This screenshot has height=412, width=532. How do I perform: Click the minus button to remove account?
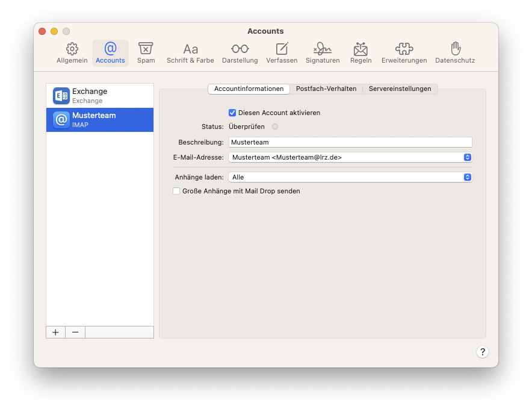tap(75, 332)
